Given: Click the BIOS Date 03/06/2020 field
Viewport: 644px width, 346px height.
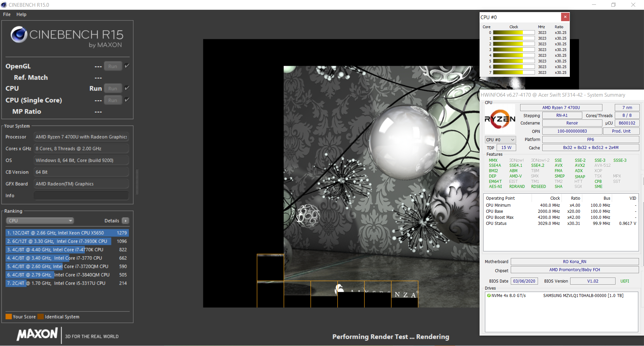Looking at the screenshot, I should point(524,281).
